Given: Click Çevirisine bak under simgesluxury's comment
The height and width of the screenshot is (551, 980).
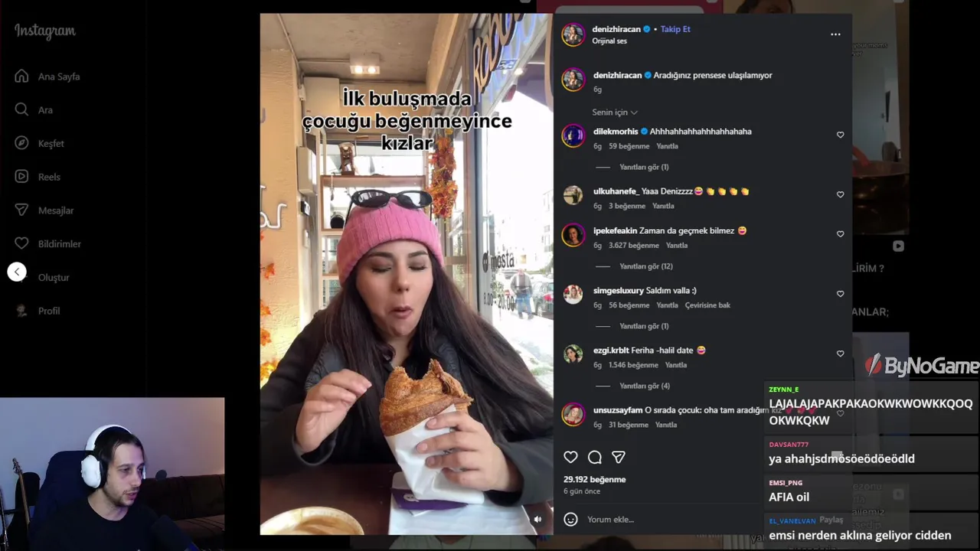Looking at the screenshot, I should (707, 305).
